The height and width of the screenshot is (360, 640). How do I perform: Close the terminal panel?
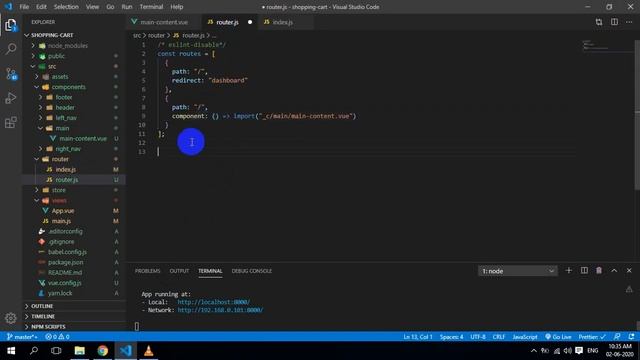pos(629,271)
